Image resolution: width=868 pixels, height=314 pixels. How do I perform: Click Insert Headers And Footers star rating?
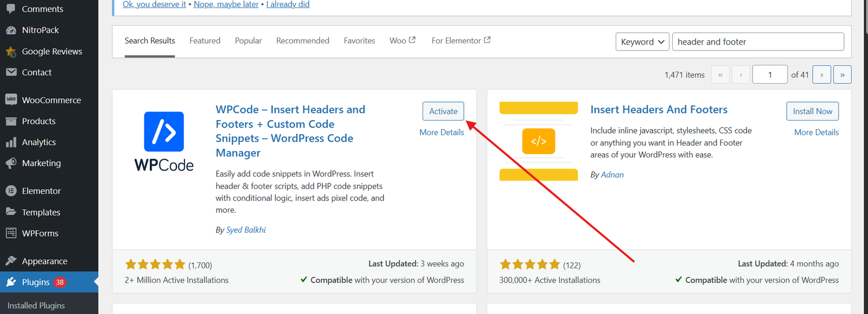[x=530, y=265]
